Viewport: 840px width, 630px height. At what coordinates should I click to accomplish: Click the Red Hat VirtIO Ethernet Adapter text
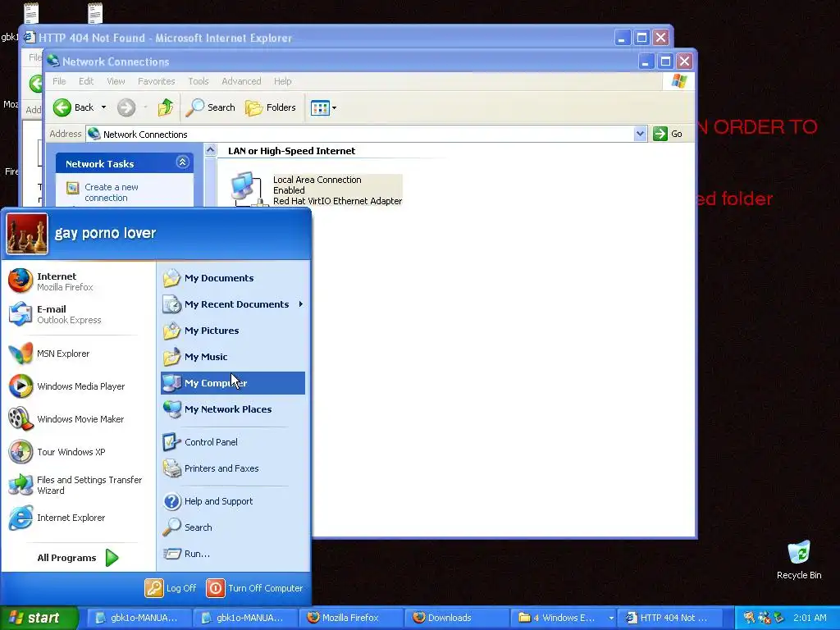pos(337,201)
